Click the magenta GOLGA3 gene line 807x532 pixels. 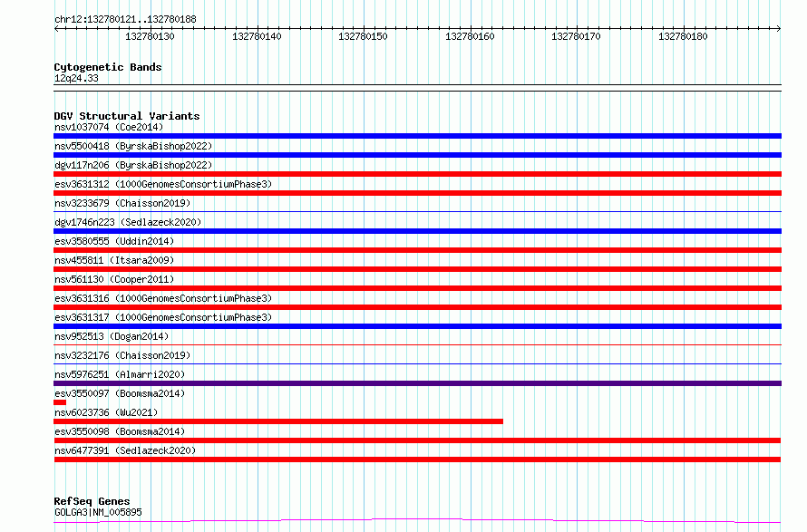417,521
